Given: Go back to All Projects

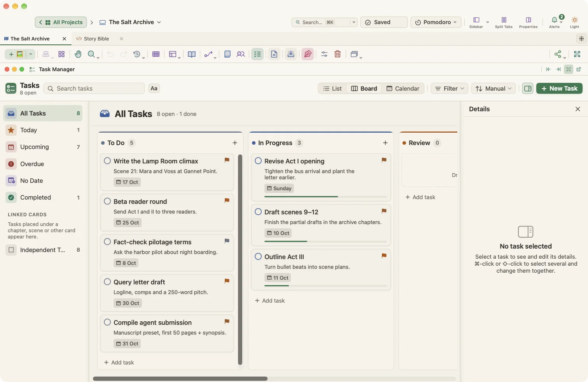Looking at the screenshot, I should click(x=61, y=22).
